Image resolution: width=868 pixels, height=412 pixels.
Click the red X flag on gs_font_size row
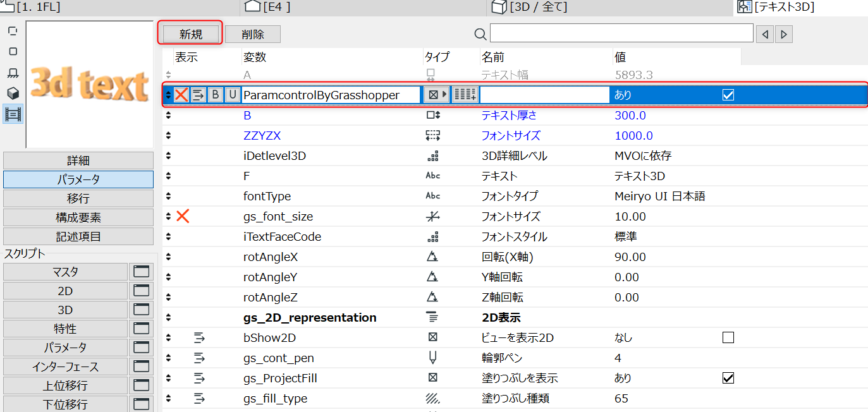pos(183,216)
